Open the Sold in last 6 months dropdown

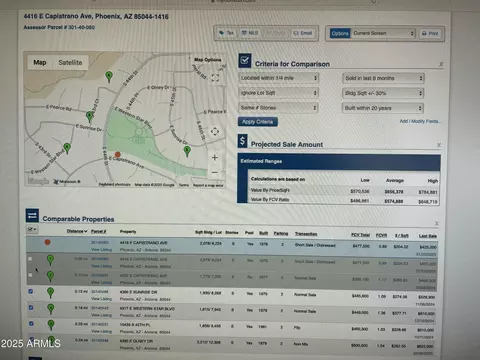click(x=383, y=78)
